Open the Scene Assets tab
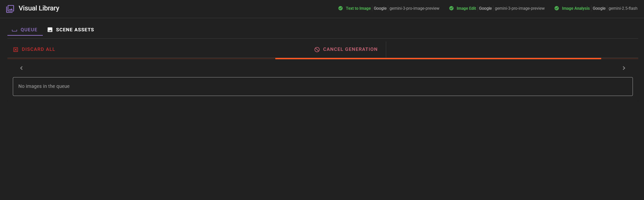The image size is (644, 200). coord(71,30)
